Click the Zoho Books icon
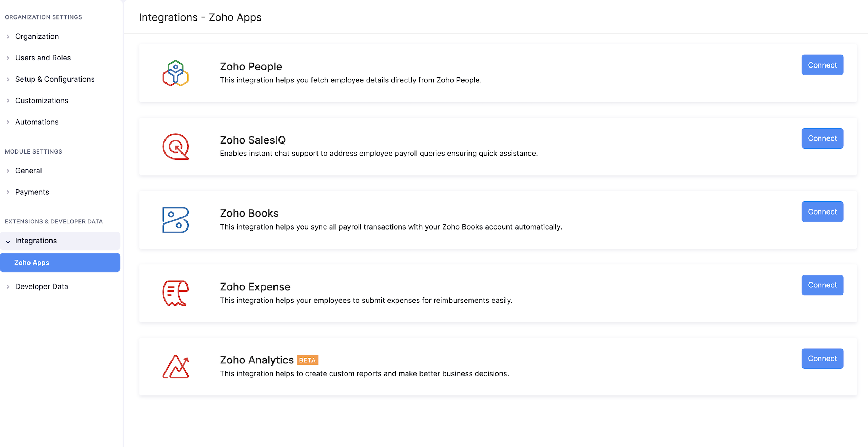Screen dimensions: 868x447 [175, 220]
